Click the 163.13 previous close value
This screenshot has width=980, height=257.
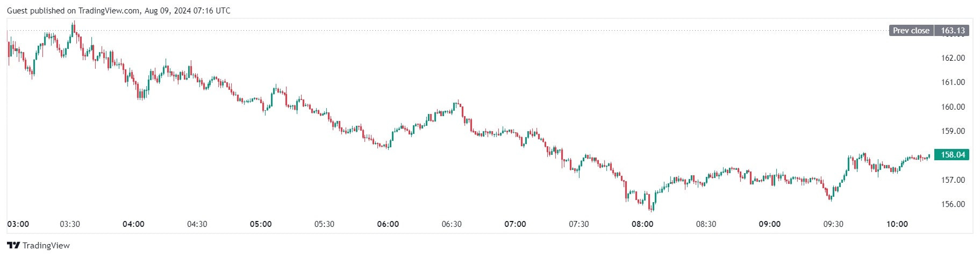tap(953, 31)
